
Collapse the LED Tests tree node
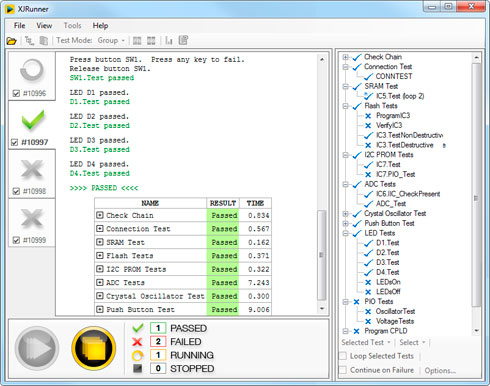(346, 234)
